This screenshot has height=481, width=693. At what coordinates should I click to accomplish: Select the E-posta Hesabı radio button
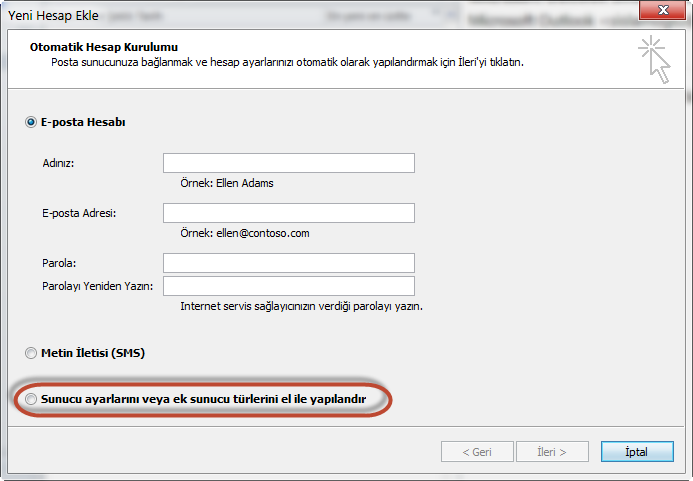click(x=30, y=122)
